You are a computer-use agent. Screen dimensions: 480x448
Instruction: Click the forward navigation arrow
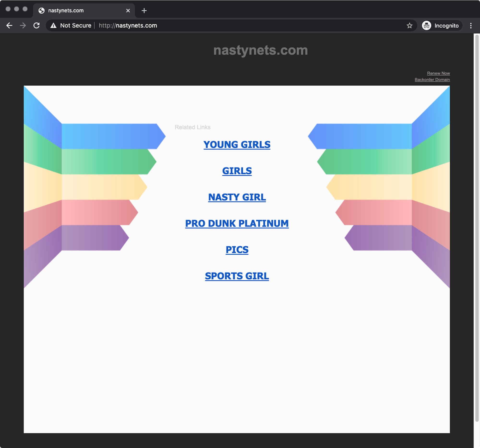(23, 26)
